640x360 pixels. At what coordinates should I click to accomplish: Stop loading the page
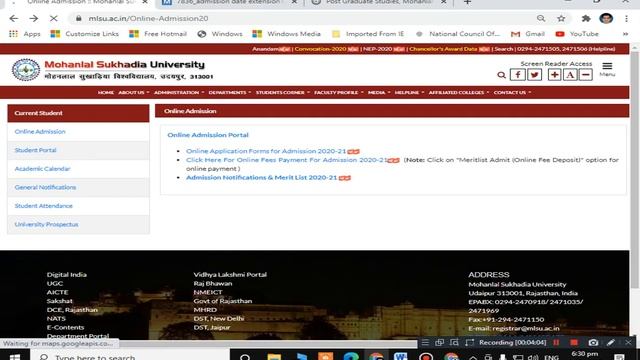tap(53, 18)
